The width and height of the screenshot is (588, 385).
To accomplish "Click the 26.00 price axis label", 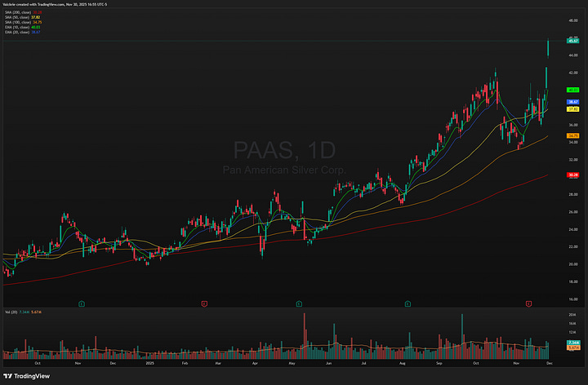I will coord(573,212).
